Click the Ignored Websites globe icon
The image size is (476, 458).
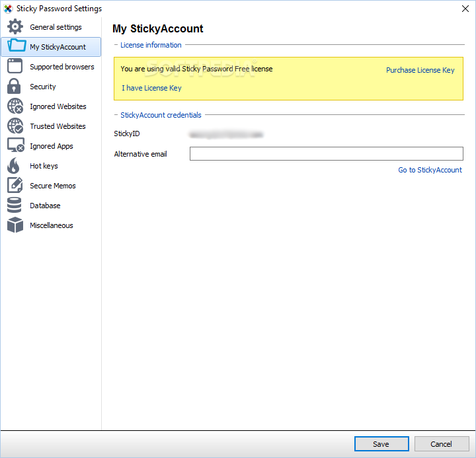(x=15, y=106)
